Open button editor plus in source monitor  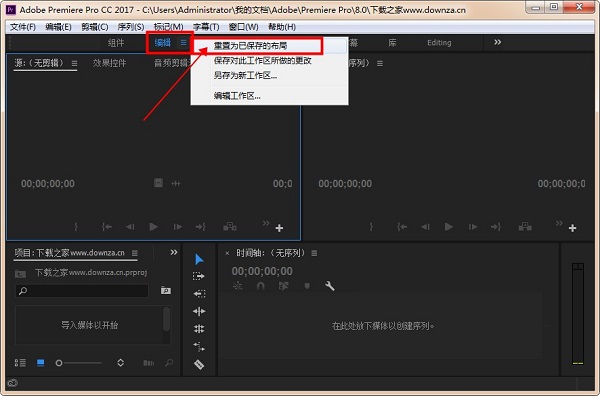coord(279,228)
